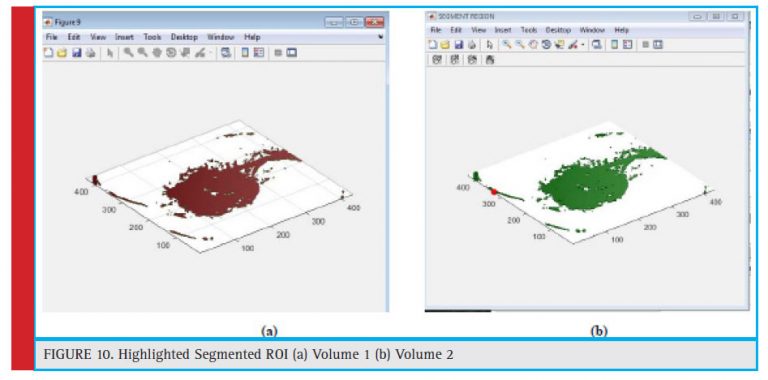Click Save icon in Figure 9 toolbar

pos(76,52)
